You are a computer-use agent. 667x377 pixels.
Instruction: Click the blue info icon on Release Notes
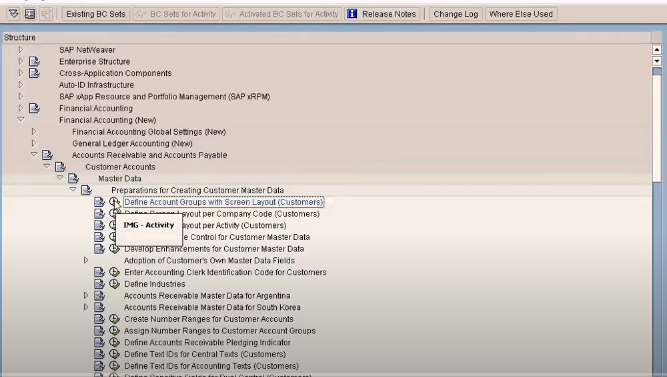click(352, 14)
